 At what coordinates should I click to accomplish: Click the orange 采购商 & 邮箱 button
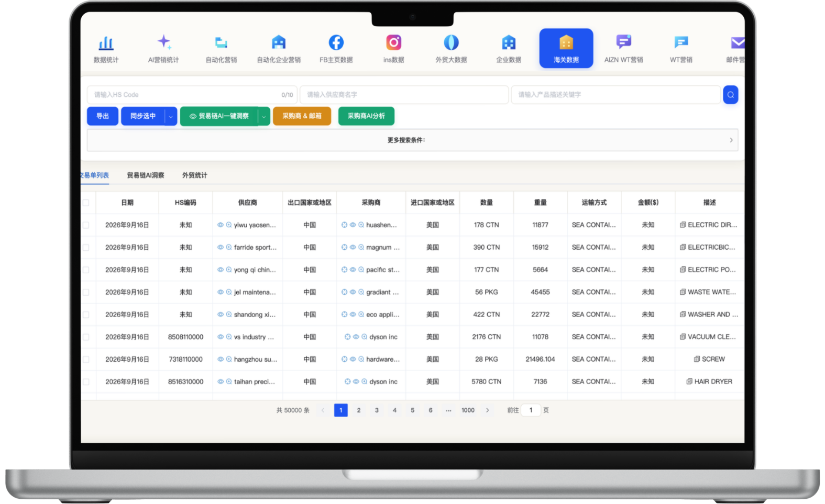(302, 116)
